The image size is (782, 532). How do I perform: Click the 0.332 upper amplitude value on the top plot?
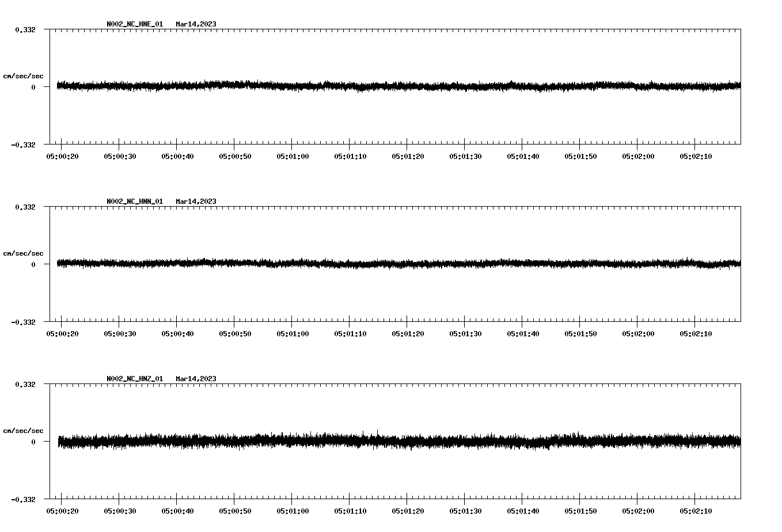point(26,29)
